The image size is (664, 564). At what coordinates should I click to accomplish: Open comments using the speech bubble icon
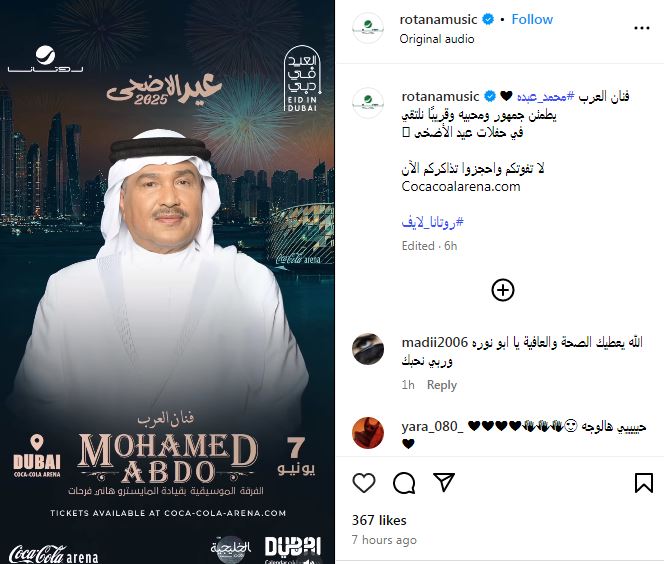click(x=404, y=483)
